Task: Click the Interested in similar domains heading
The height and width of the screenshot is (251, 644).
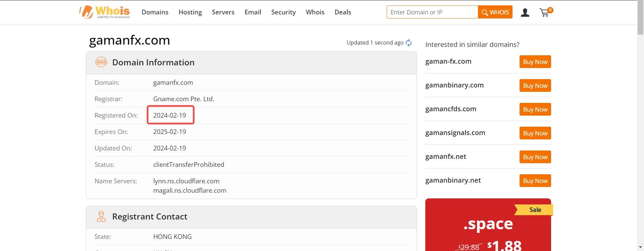Action: (472, 45)
